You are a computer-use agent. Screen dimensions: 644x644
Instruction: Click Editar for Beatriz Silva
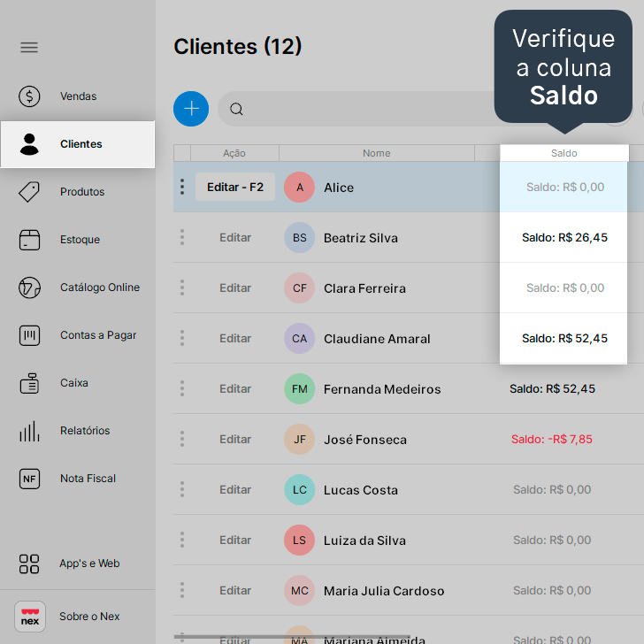(235, 238)
